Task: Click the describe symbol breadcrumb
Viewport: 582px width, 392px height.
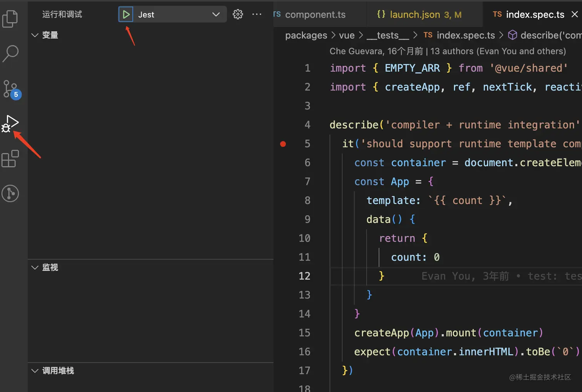Action: 545,35
